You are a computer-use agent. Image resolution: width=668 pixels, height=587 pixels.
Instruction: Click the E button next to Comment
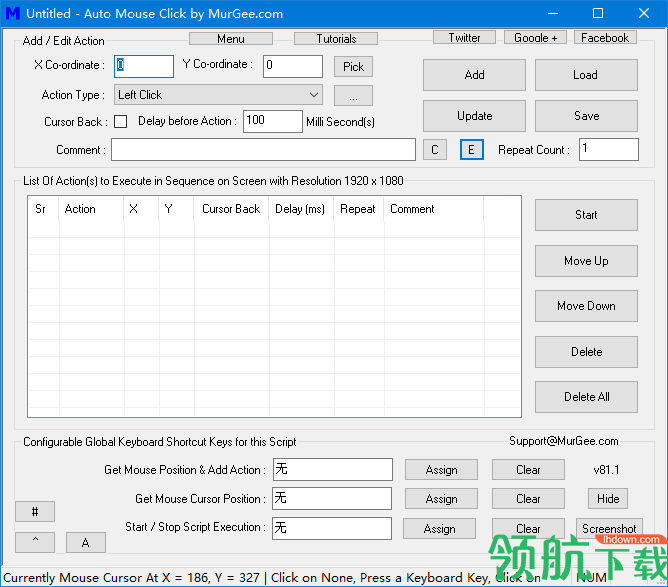coord(472,150)
